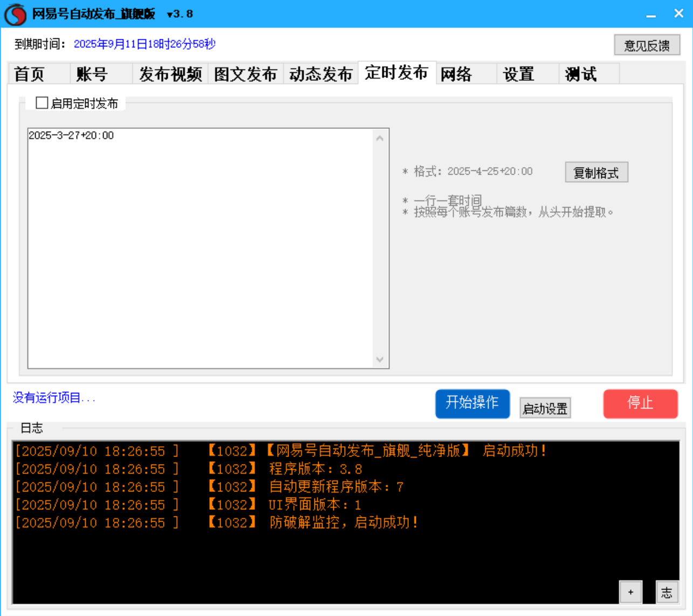Image resolution: width=693 pixels, height=616 pixels.
Task: Click the 志 icon at bottom right
Action: (x=668, y=591)
